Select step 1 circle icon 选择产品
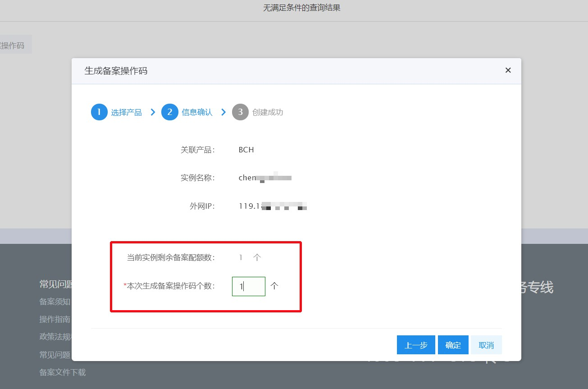Image resolution: width=588 pixels, height=389 pixels. [99, 112]
